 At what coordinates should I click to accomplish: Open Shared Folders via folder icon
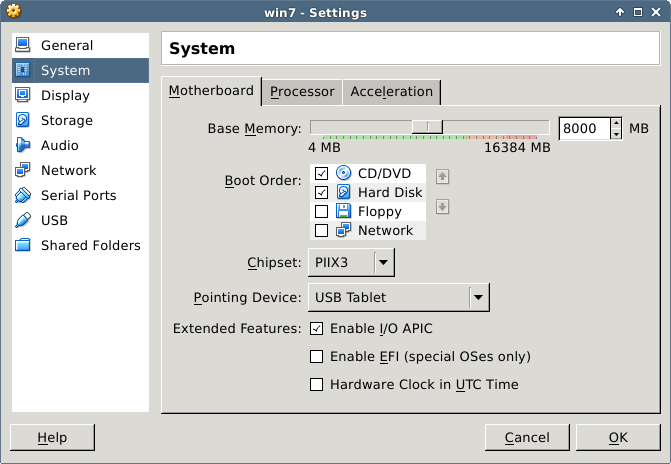(23, 246)
